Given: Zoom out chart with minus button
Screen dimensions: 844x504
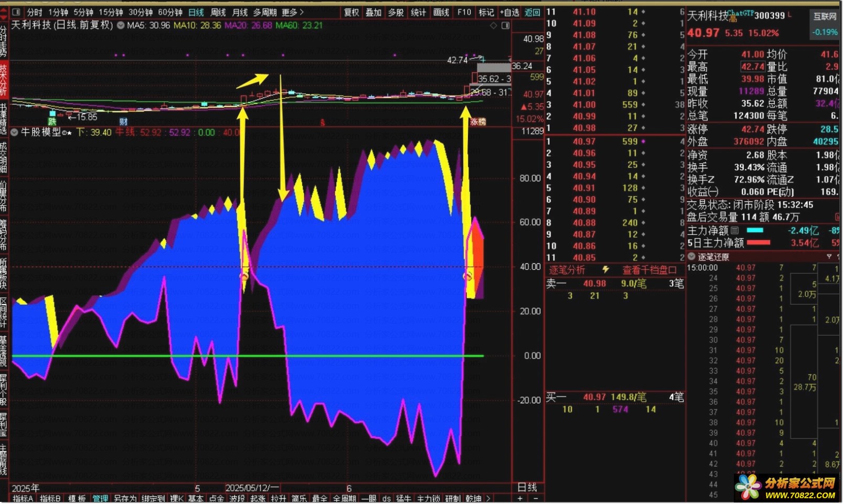Looking at the screenshot, I should (x=535, y=498).
